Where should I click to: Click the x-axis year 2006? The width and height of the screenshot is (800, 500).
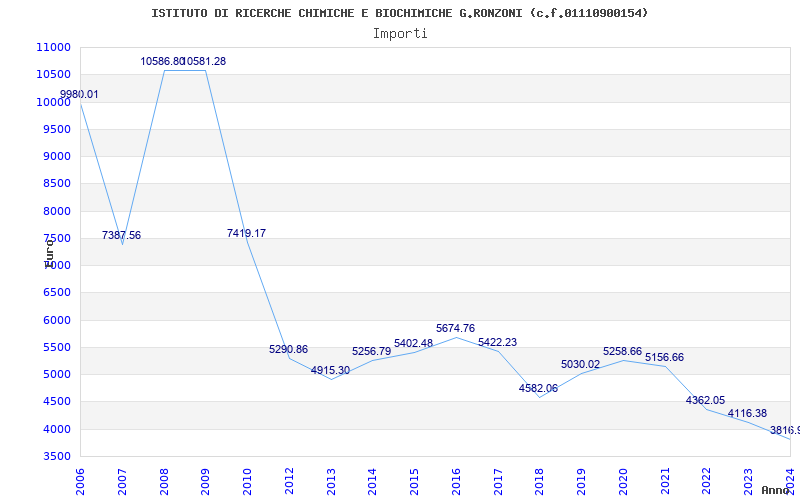(x=80, y=482)
